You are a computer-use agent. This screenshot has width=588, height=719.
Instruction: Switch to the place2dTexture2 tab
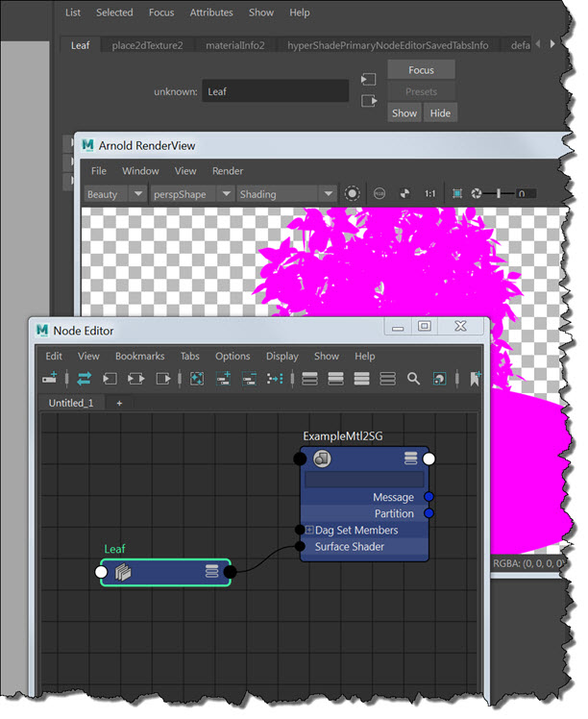pyautogui.click(x=147, y=45)
